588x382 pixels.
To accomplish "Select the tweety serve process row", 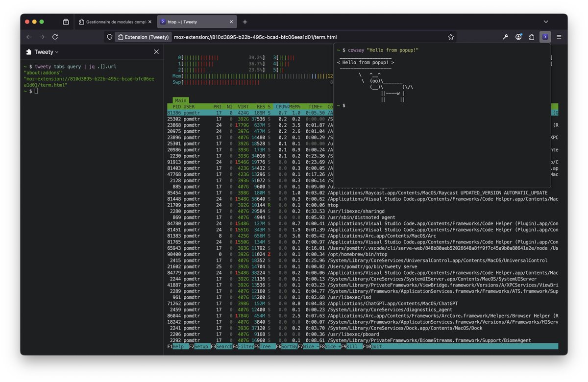I will (x=363, y=266).
